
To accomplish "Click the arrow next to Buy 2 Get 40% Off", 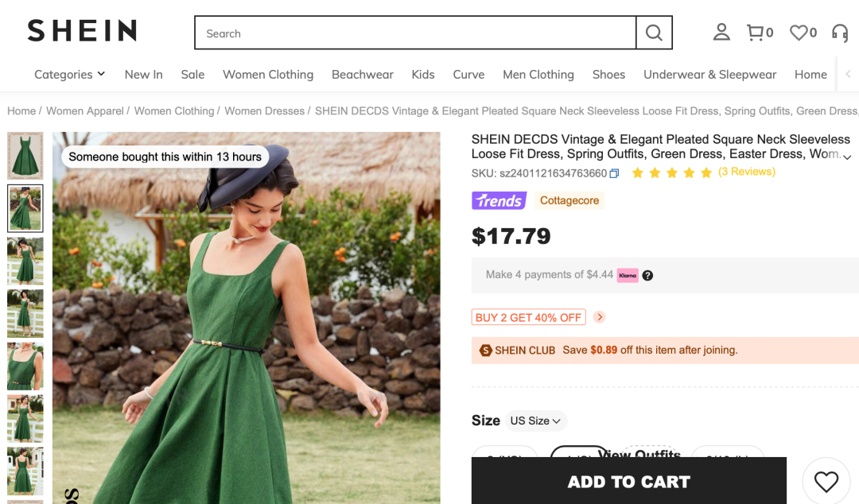I will click(600, 317).
